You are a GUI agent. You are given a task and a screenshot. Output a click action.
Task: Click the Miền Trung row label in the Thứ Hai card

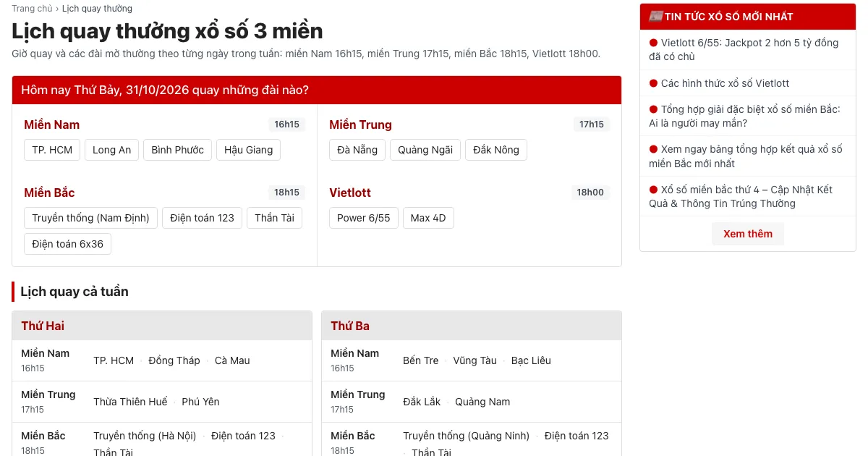pos(48,394)
